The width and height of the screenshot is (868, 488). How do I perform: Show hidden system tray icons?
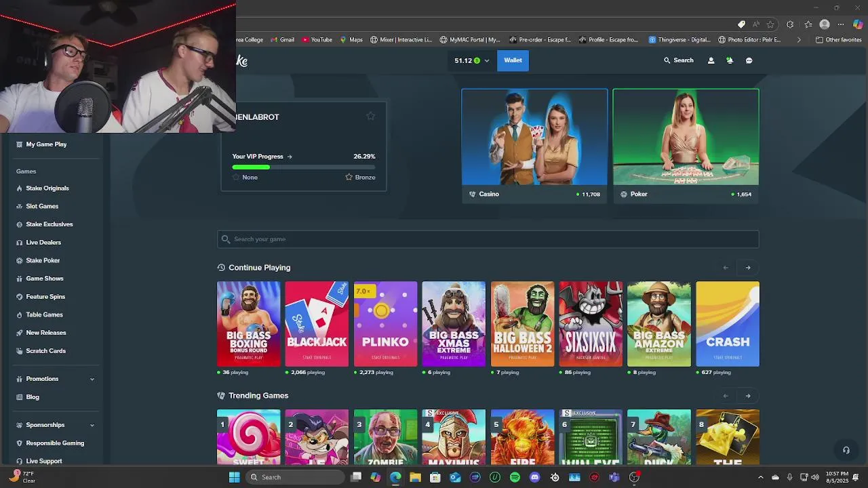(760, 477)
